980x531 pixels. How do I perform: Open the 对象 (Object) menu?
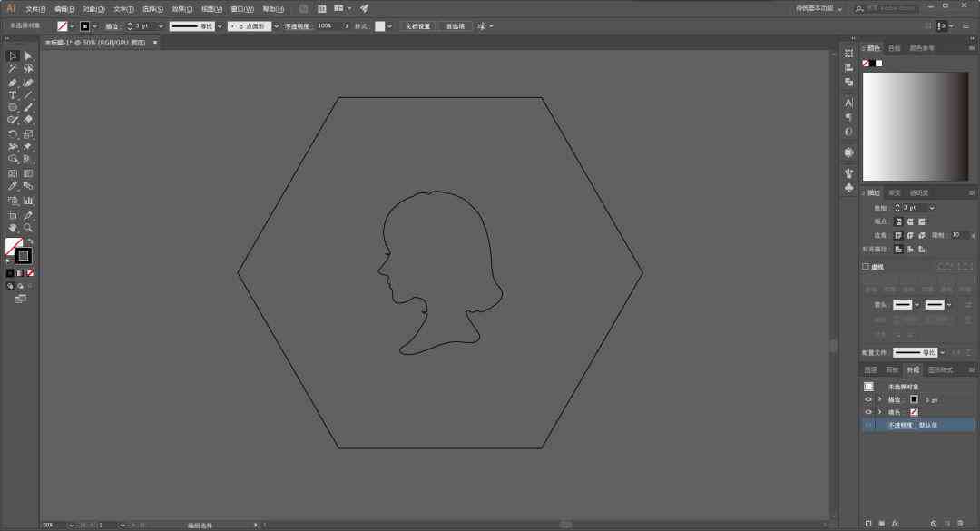point(93,9)
